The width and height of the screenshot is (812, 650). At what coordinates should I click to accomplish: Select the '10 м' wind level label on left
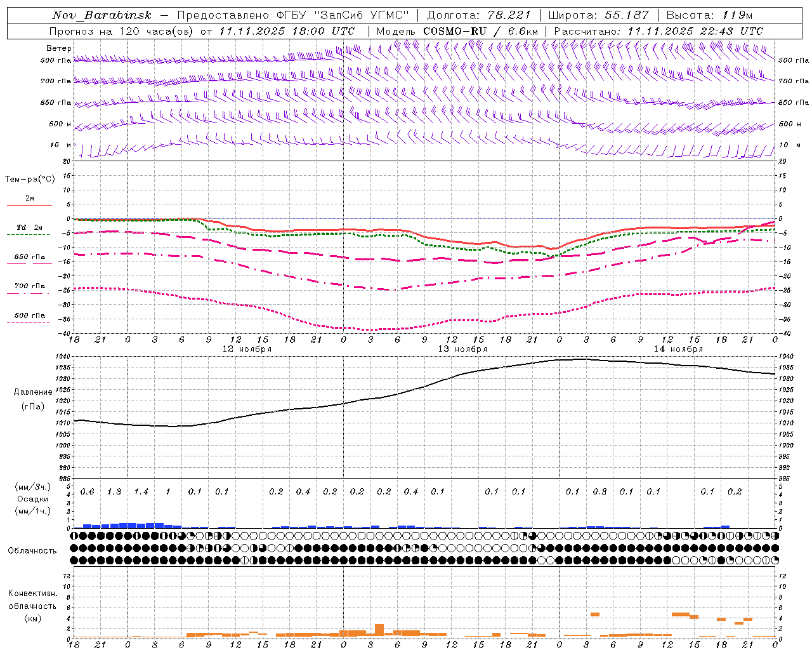coord(61,145)
